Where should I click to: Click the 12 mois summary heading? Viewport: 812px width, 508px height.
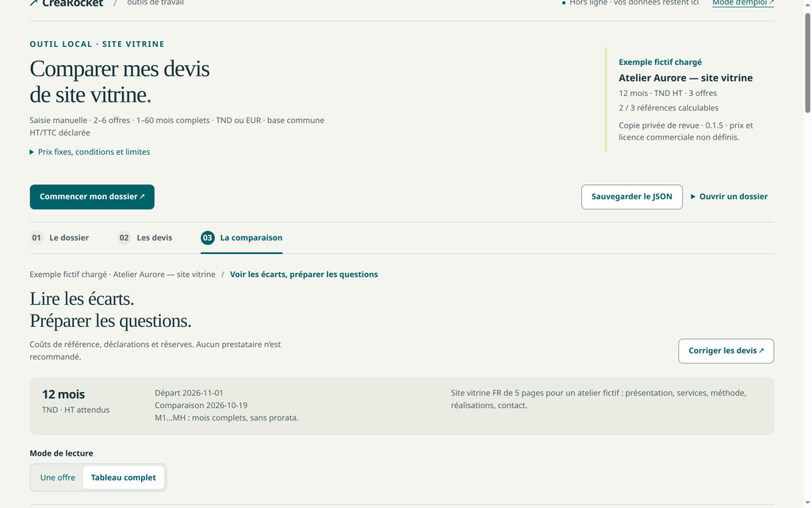coord(63,394)
